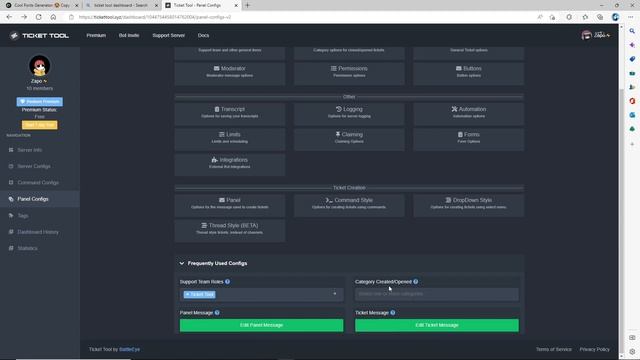Image resolution: width=640 pixels, height=360 pixels.
Task: Open the BattleEye footer link
Action: point(129,349)
